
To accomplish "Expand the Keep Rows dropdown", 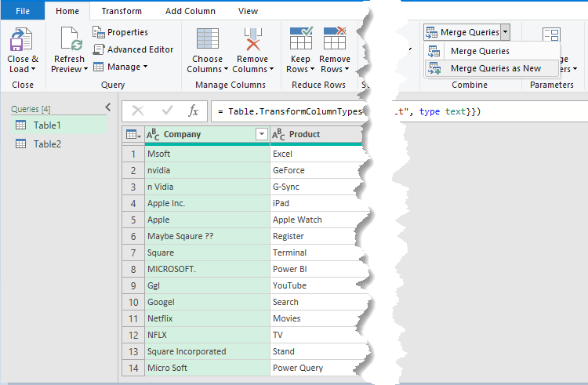I will 312,69.
